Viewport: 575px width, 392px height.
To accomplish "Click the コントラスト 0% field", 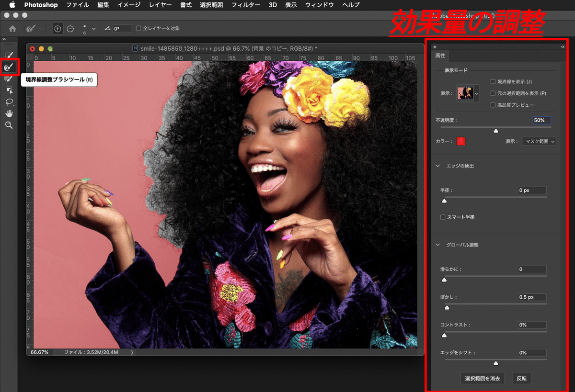I will coord(532,325).
